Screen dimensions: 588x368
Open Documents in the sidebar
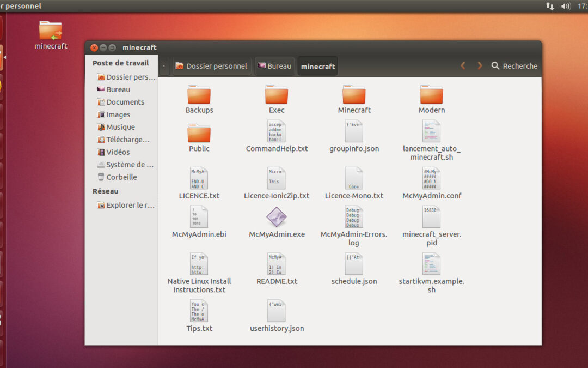(x=120, y=102)
